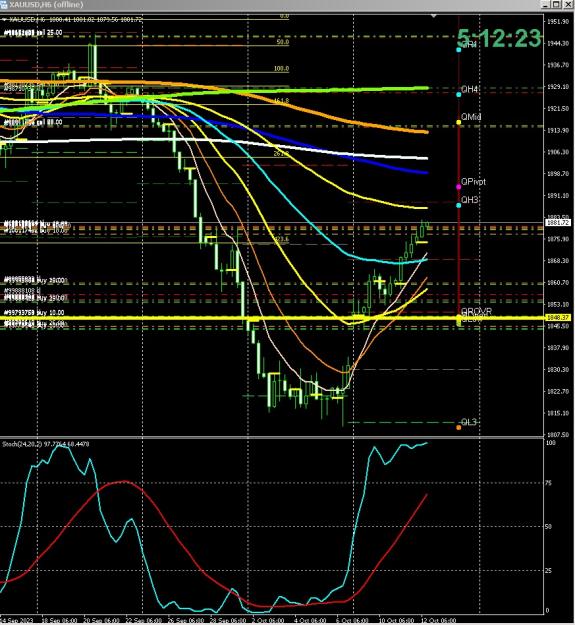Minimize the XAUUSD,H6 chart window
Image resolution: width=575 pixels, height=625 pixels.
546,4
